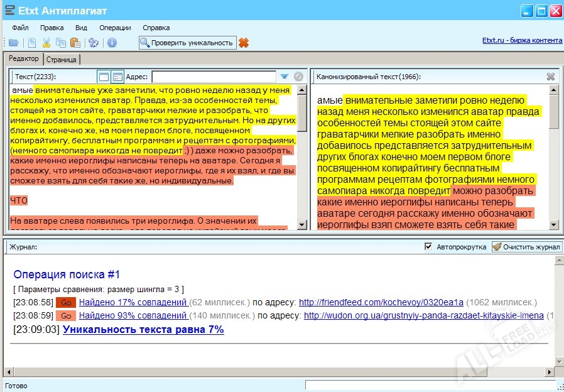Toggle the first text view mode button
564x392 pixels.
click(x=104, y=77)
